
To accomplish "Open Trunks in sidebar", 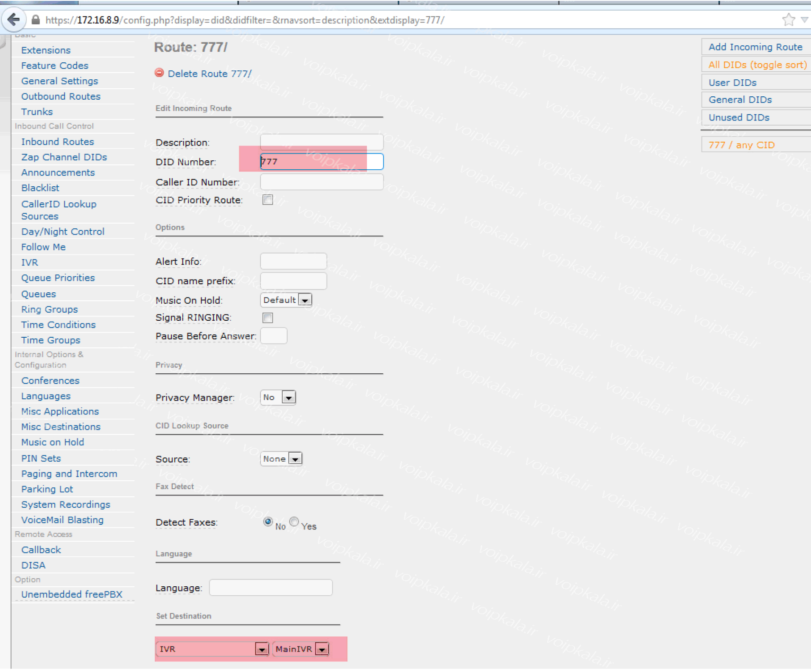I will [37, 112].
